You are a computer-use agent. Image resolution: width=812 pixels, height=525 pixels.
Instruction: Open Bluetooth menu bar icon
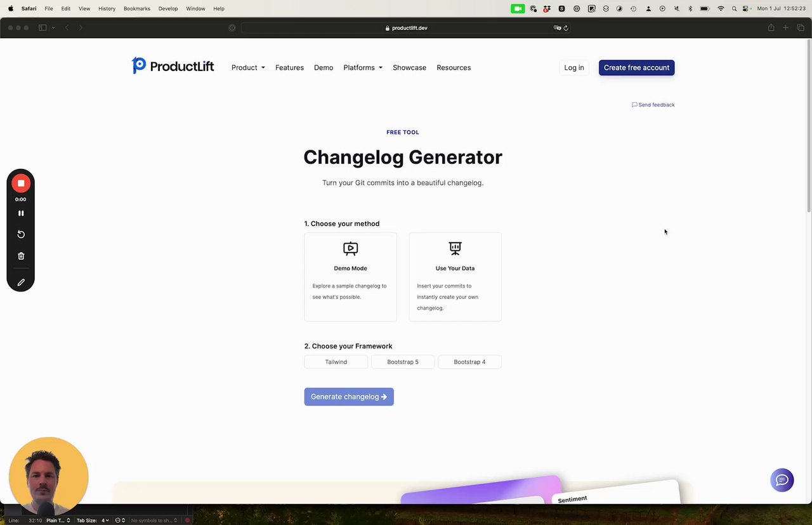tap(690, 8)
